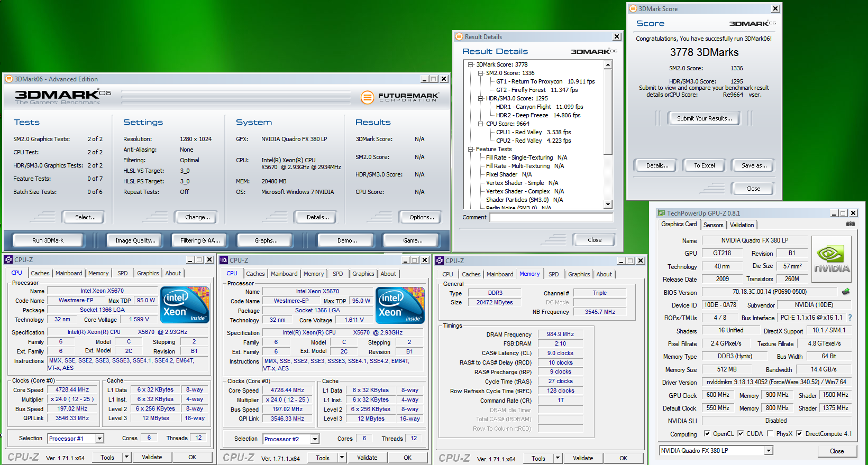Open Caches tab in Processor #1 CPU-Z window
The width and height of the screenshot is (868, 465).
(x=40, y=273)
